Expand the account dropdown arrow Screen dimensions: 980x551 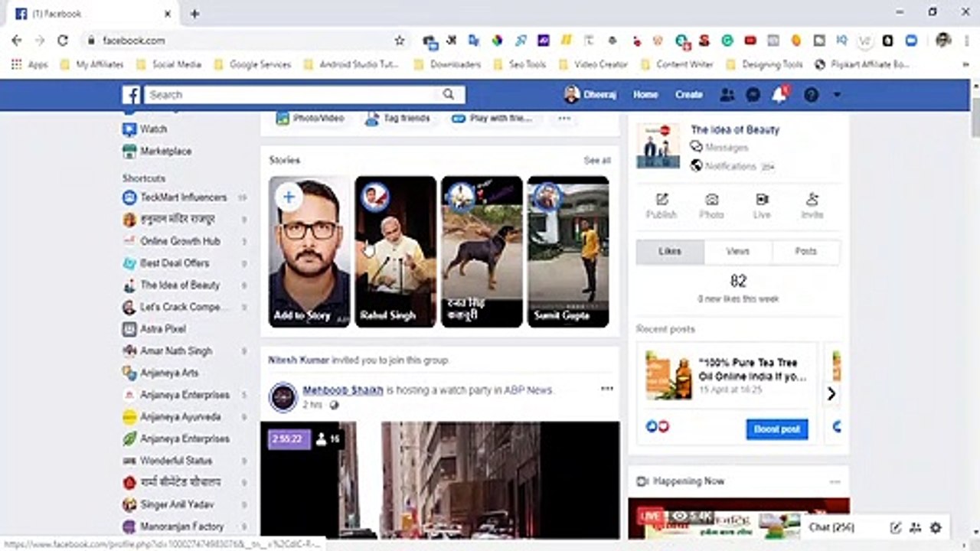click(837, 95)
